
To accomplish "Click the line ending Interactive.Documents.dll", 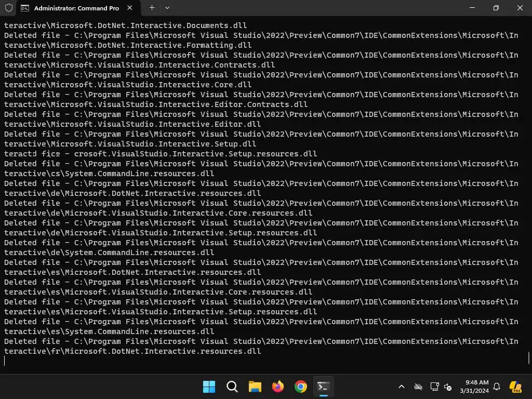I will (126, 26).
